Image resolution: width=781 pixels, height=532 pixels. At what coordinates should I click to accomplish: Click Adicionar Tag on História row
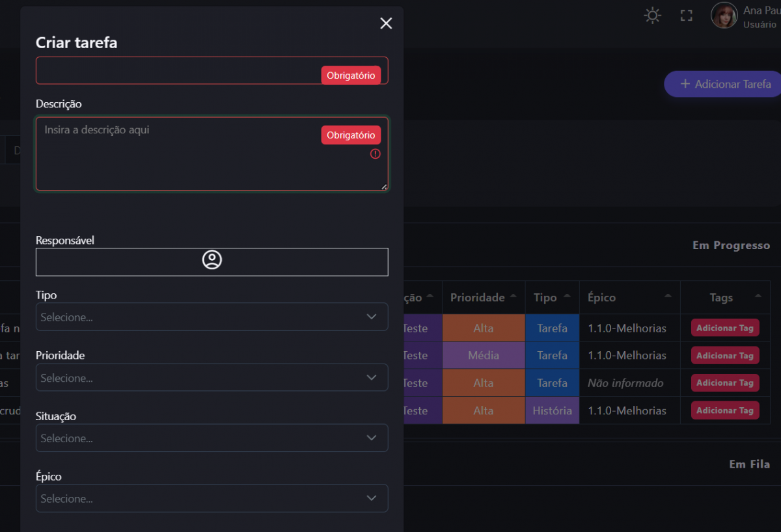tap(725, 410)
